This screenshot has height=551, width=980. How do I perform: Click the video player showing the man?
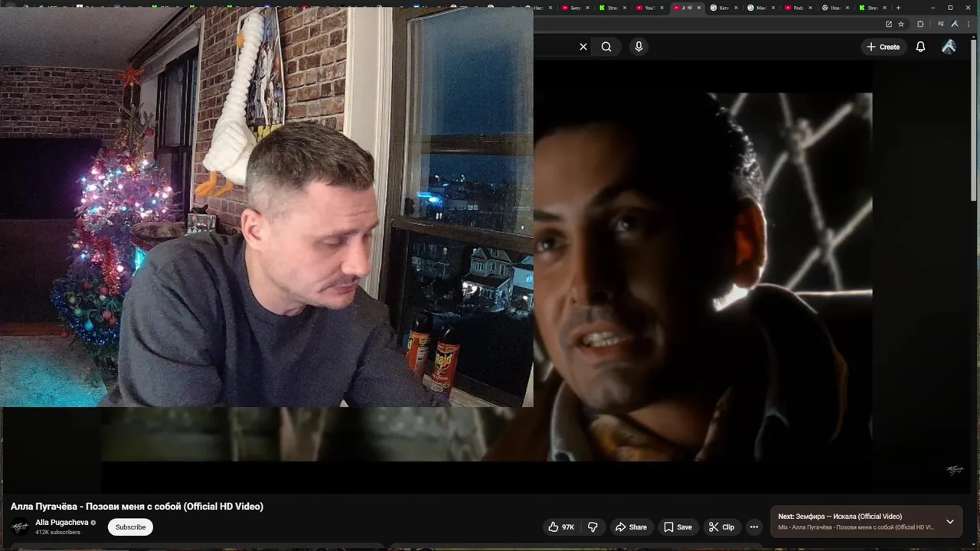tap(702, 275)
